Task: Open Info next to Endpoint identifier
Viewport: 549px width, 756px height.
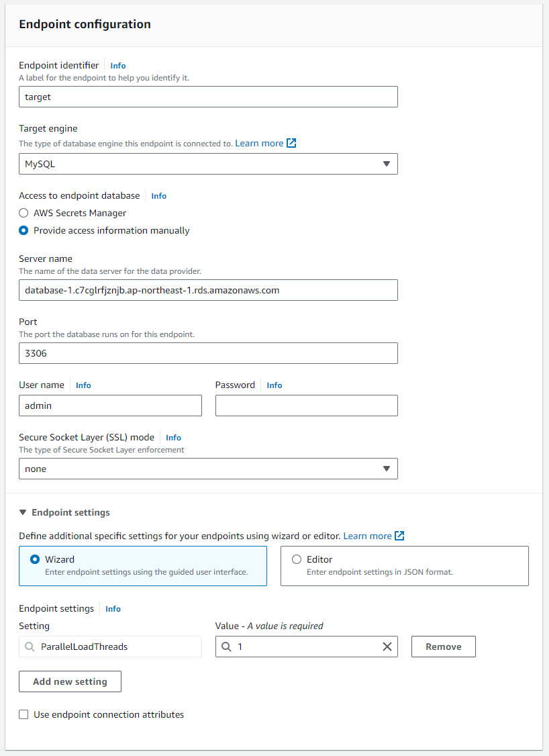Action: coord(118,66)
